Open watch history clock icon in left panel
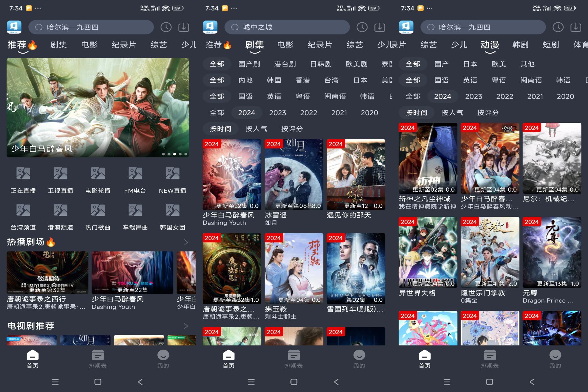Image resolution: width=588 pixels, height=392 pixels. click(x=166, y=27)
